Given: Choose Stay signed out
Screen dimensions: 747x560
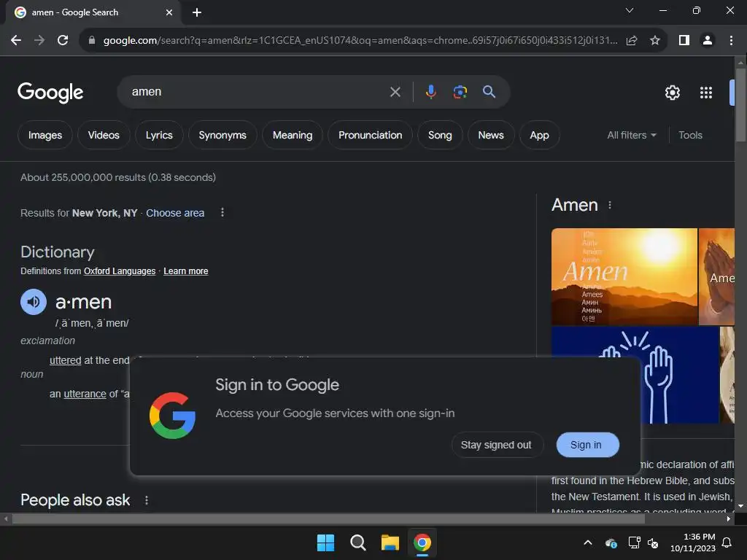Looking at the screenshot, I should [x=496, y=445].
